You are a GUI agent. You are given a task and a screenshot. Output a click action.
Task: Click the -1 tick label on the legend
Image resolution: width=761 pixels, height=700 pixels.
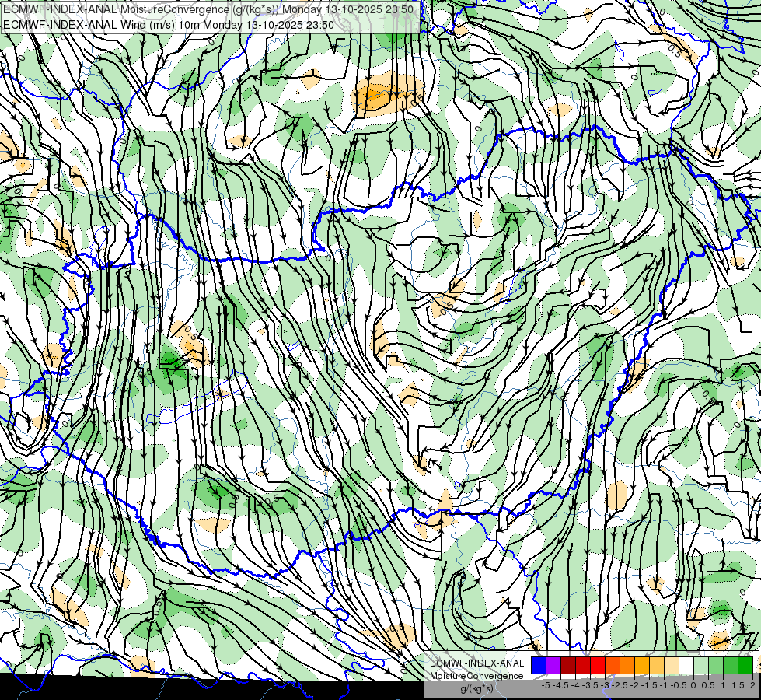(x=664, y=685)
